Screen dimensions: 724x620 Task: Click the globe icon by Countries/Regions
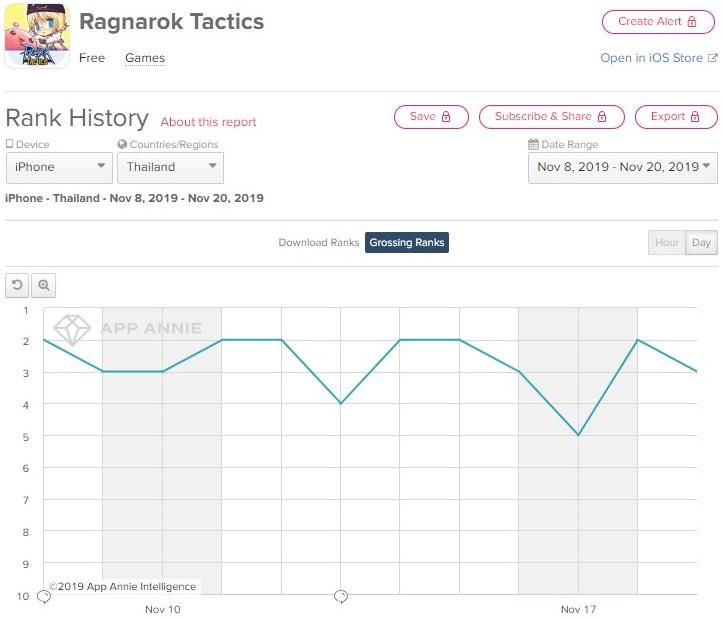(122, 144)
